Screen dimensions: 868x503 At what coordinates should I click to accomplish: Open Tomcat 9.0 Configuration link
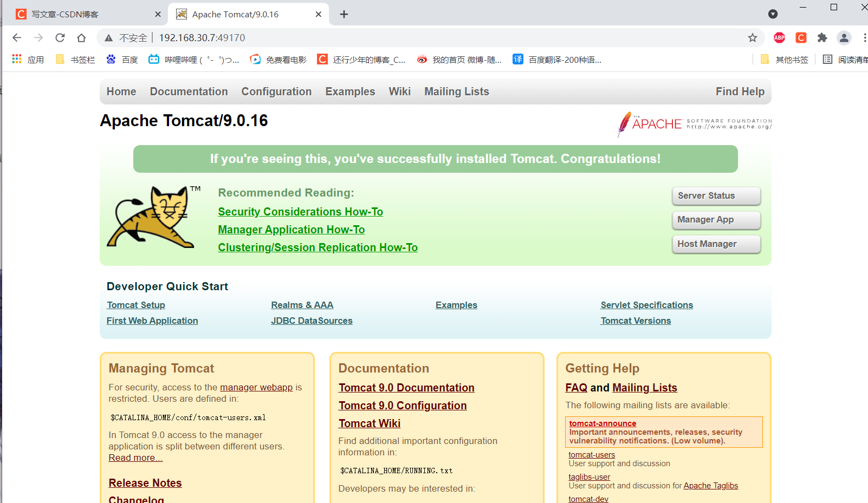[x=403, y=406]
